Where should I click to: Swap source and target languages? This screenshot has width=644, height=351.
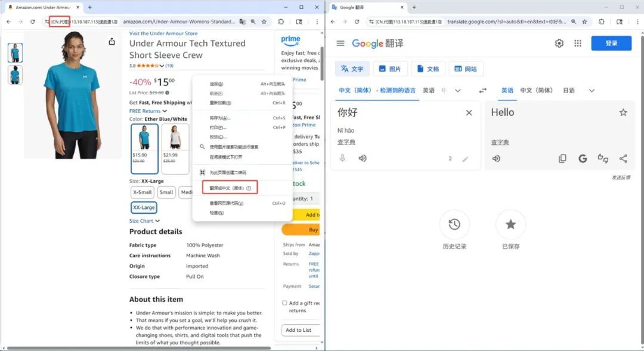[482, 90]
